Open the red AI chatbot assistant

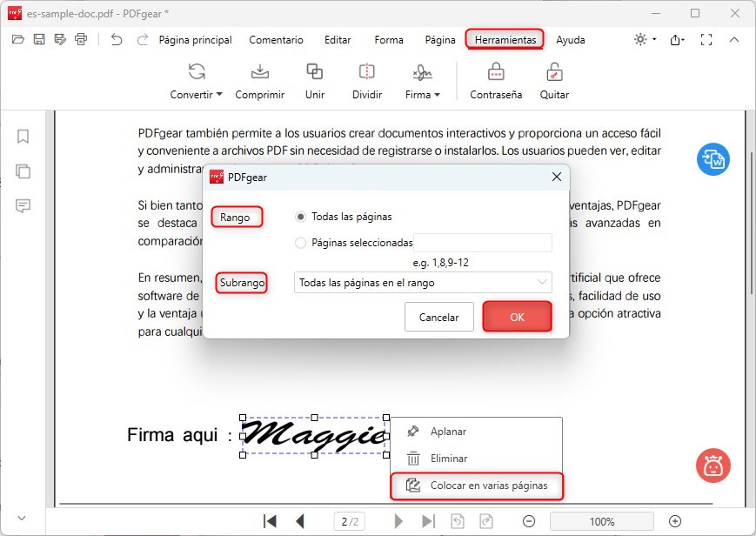pyautogui.click(x=713, y=466)
